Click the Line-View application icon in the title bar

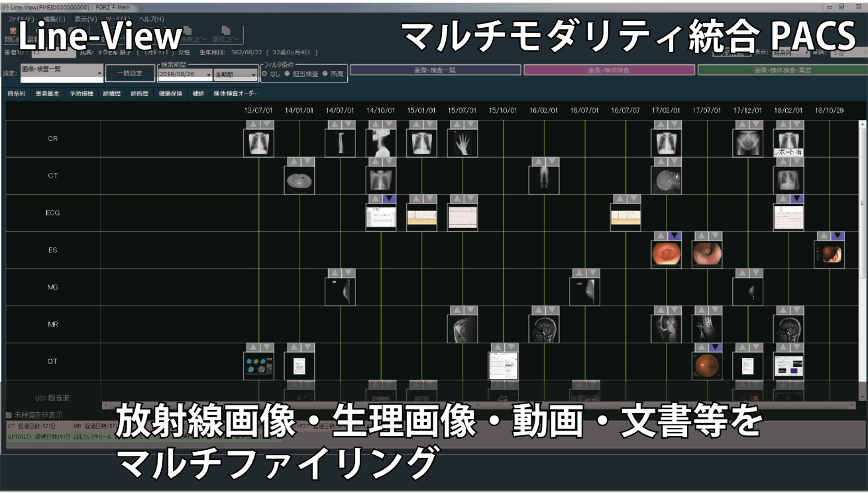5,5
